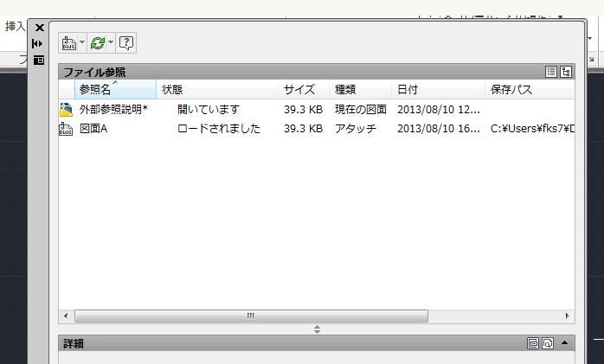Click the 図面A DWG file icon
604x364 pixels.
[x=66, y=129]
